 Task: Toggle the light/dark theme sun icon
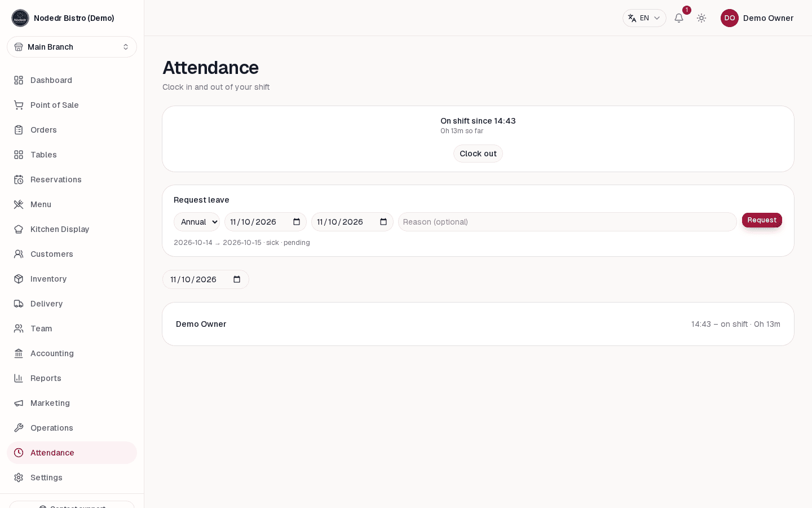click(701, 18)
